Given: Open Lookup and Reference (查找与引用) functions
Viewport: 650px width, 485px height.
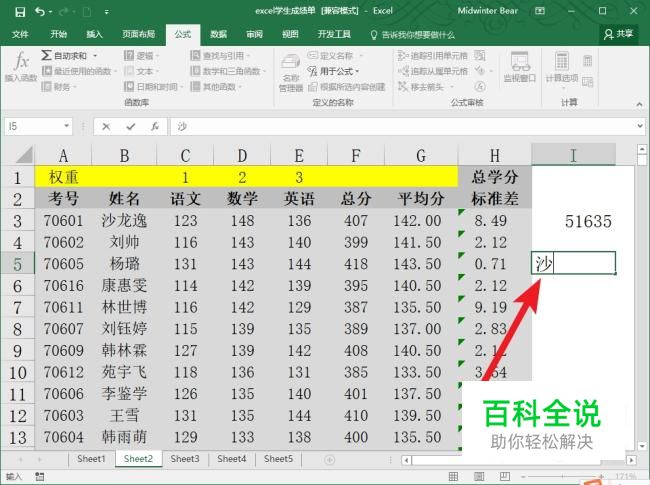Looking at the screenshot, I should point(220,55).
